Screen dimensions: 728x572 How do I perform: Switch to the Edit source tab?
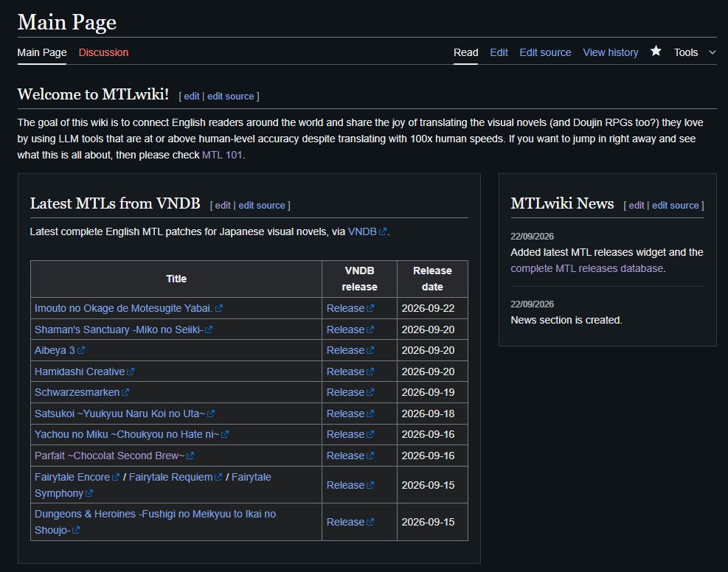coord(545,52)
